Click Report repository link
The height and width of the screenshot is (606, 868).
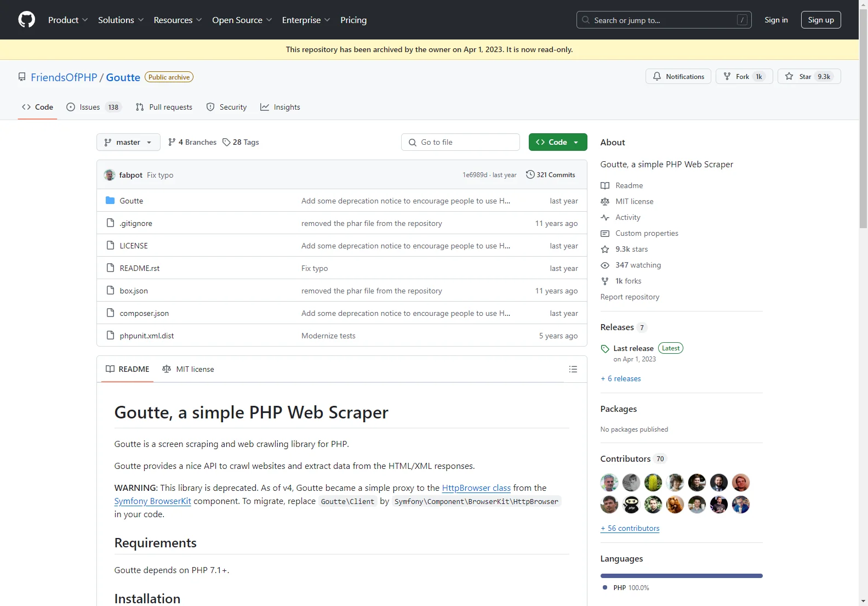pyautogui.click(x=630, y=297)
